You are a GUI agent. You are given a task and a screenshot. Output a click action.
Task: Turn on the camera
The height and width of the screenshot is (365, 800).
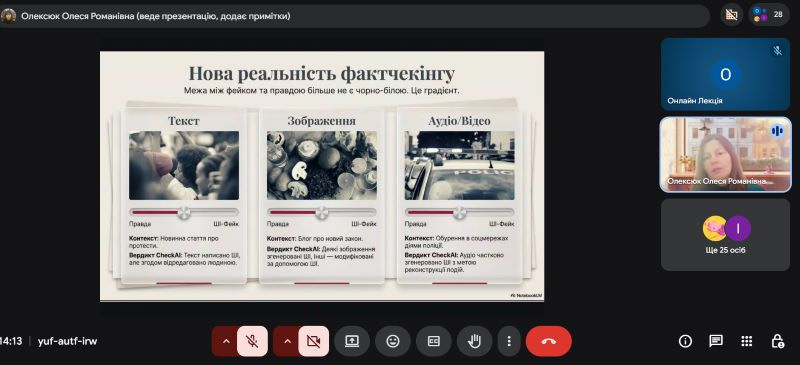313,341
